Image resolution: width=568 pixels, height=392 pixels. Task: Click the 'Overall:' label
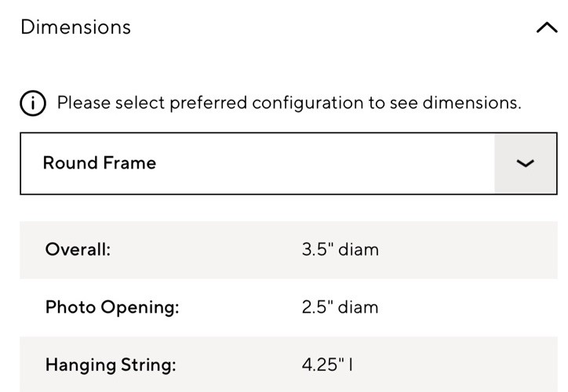[78, 249]
